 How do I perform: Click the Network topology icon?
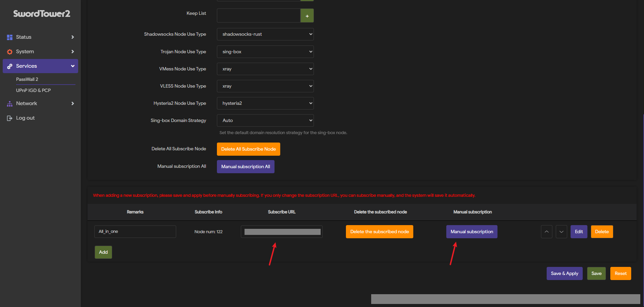pos(10,103)
